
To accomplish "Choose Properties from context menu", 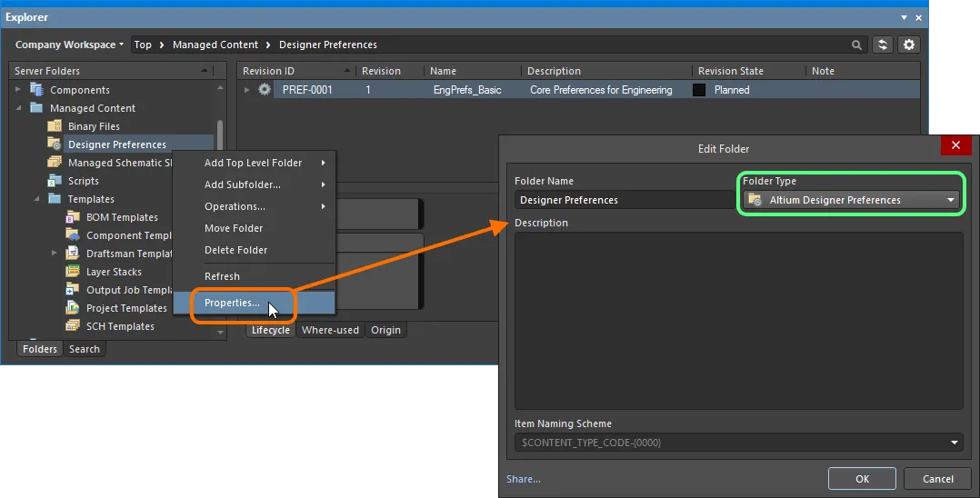I will click(x=254, y=303).
